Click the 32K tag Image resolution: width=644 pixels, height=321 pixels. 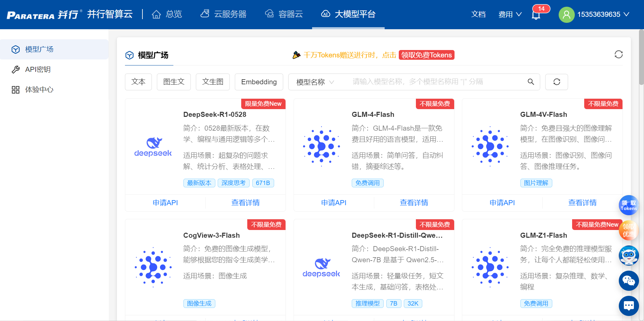pos(413,304)
